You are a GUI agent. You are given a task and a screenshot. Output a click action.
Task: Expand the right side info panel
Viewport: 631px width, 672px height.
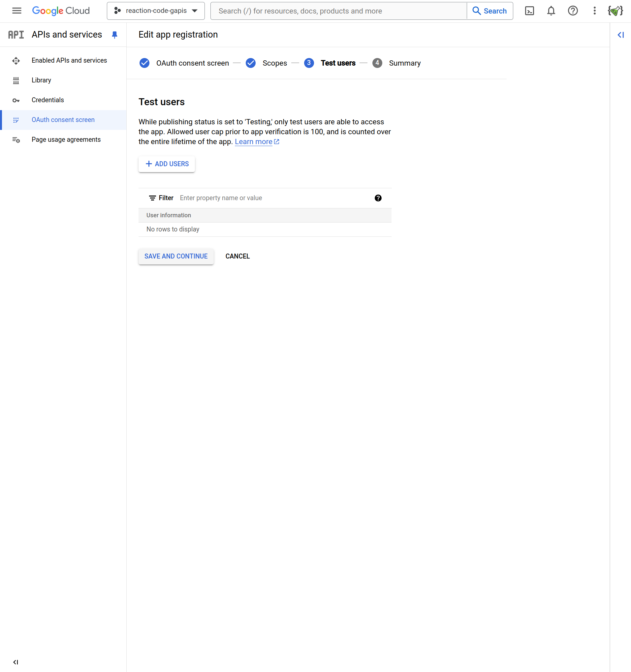click(x=620, y=35)
